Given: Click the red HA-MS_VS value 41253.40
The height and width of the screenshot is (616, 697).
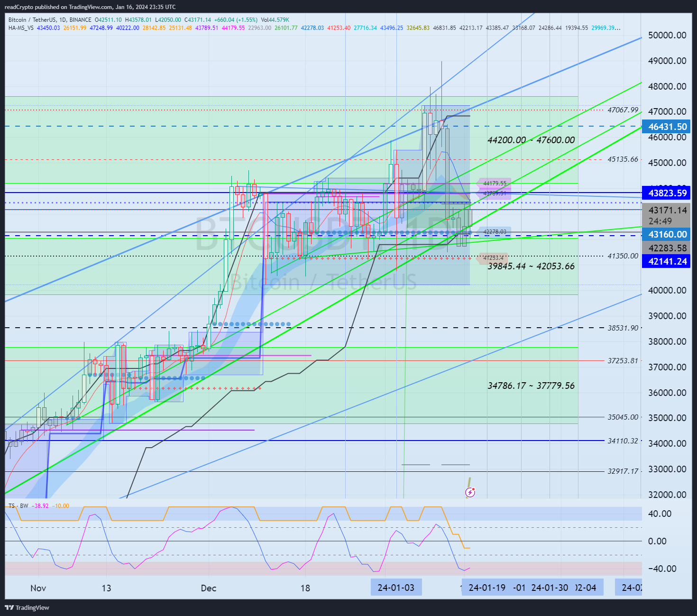Looking at the screenshot, I should point(339,28).
